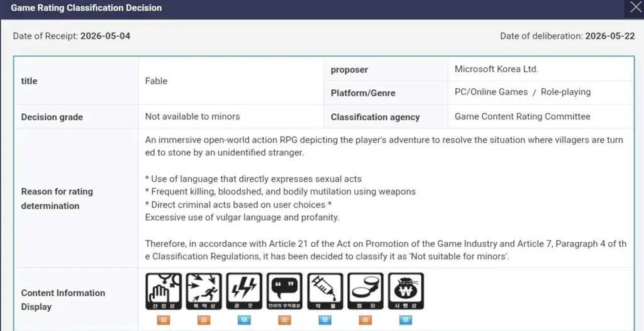The height and width of the screenshot is (331, 644).
Task: Close the Game Rating Classification Decision dialog
Action: [635, 8]
